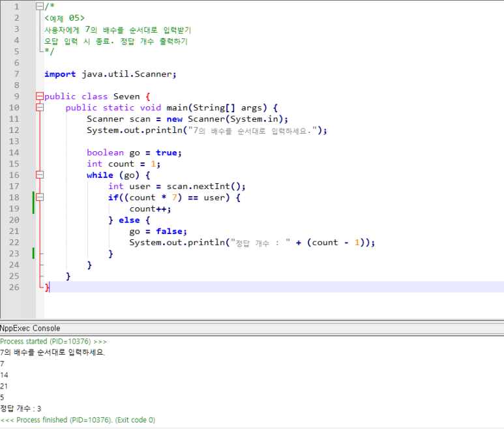Screen dimensions: 504x429
Task: Click 'java.util.Scanner;' text on line 7
Action: [129, 74]
